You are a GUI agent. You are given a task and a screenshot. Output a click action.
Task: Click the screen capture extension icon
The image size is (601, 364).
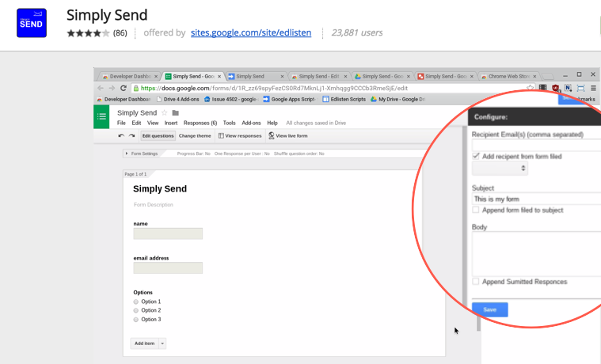(580, 88)
